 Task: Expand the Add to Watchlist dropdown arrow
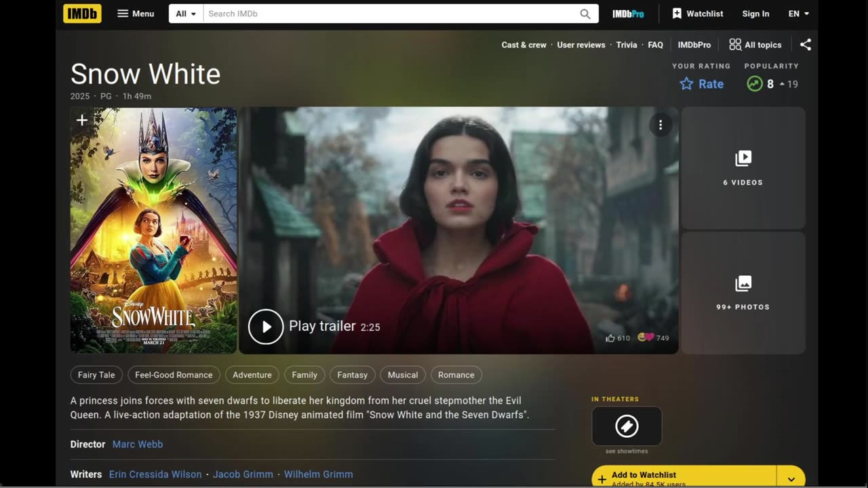click(x=791, y=478)
